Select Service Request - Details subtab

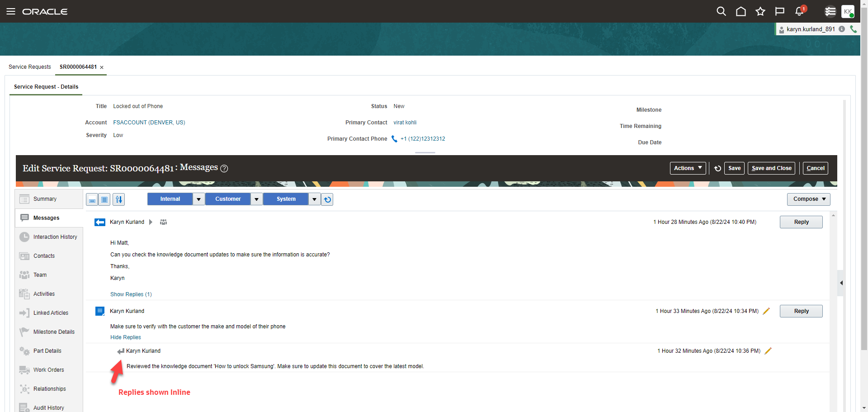(x=46, y=87)
